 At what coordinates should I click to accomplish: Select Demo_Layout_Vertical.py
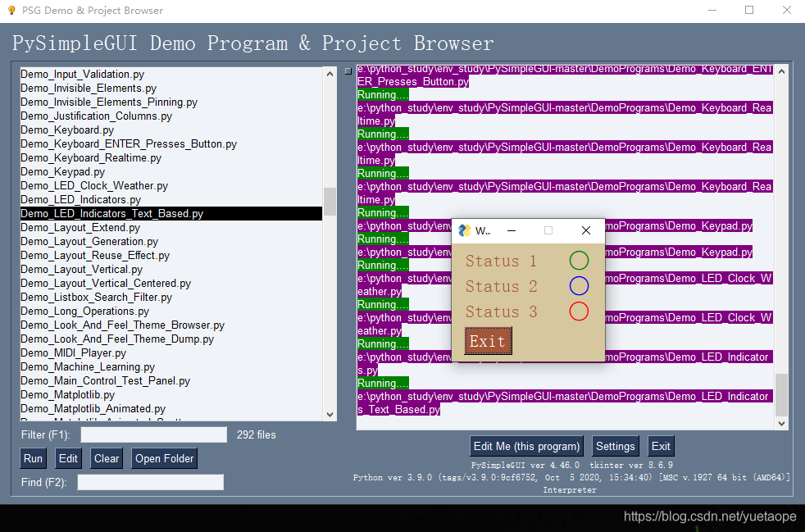171,269
